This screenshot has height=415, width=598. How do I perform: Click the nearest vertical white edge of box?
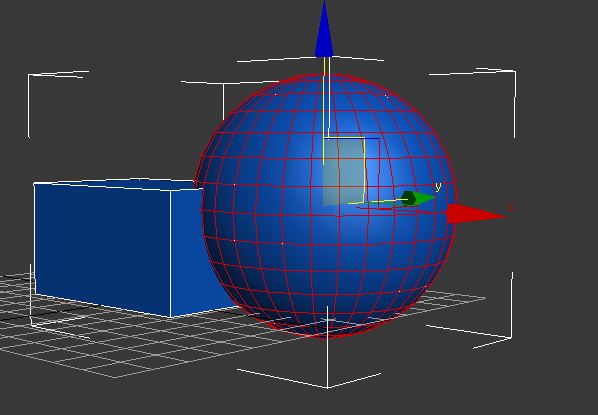click(170, 254)
